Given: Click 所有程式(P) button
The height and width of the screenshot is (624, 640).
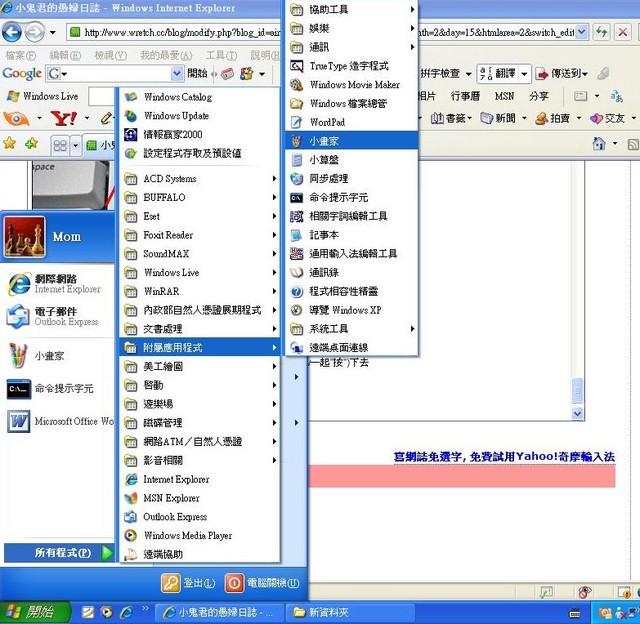Looking at the screenshot, I should (x=59, y=553).
